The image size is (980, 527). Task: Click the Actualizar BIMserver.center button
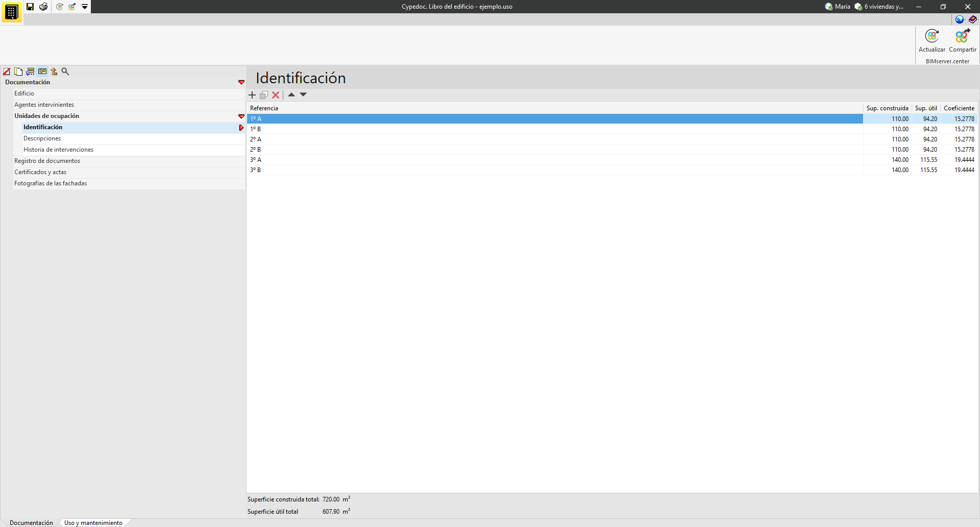tap(932, 41)
